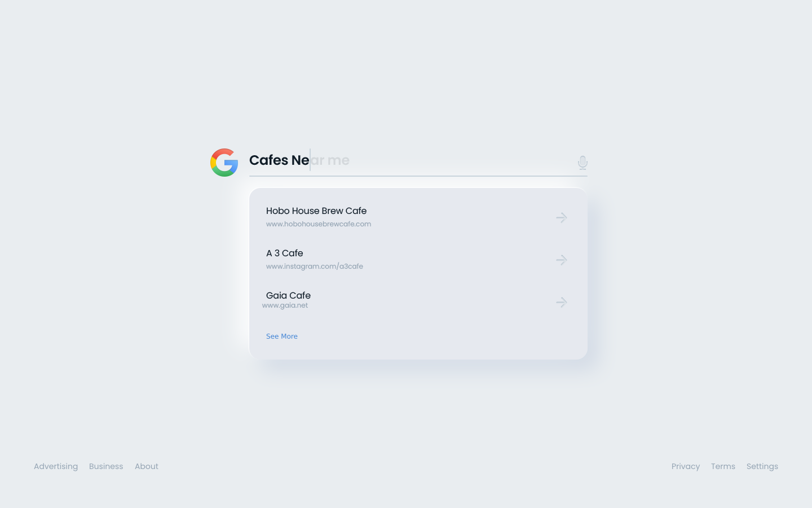Image resolution: width=812 pixels, height=508 pixels.
Task: Select the A 3 Cafe suggestion
Action: [x=285, y=253]
